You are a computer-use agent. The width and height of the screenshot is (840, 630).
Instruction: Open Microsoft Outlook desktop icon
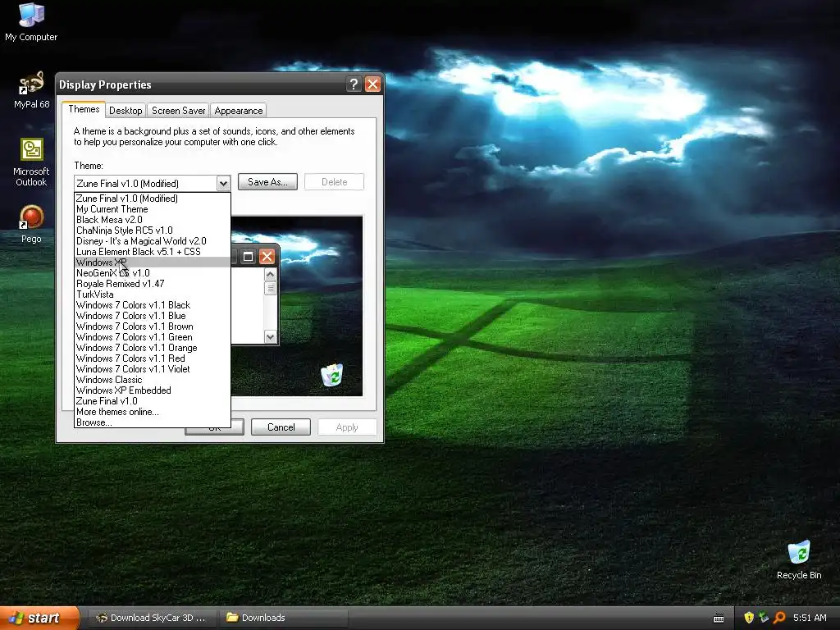point(31,162)
